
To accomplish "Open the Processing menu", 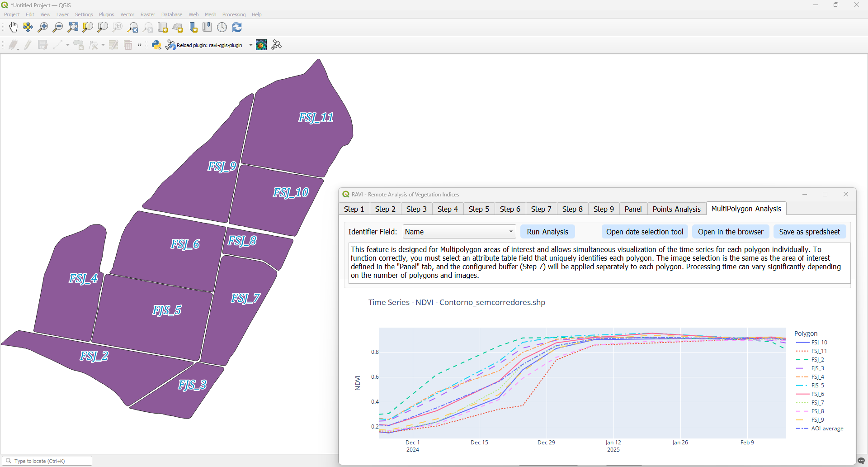I will (234, 14).
